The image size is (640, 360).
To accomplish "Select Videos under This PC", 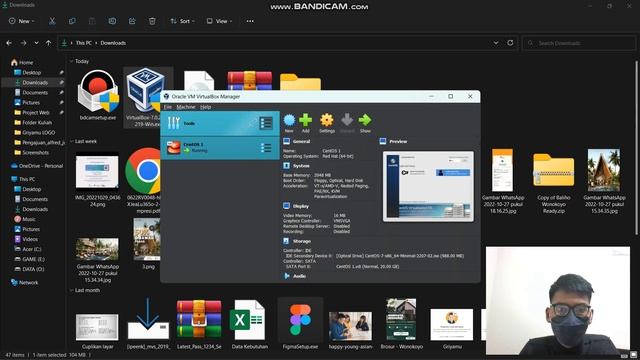I will 30,239.
